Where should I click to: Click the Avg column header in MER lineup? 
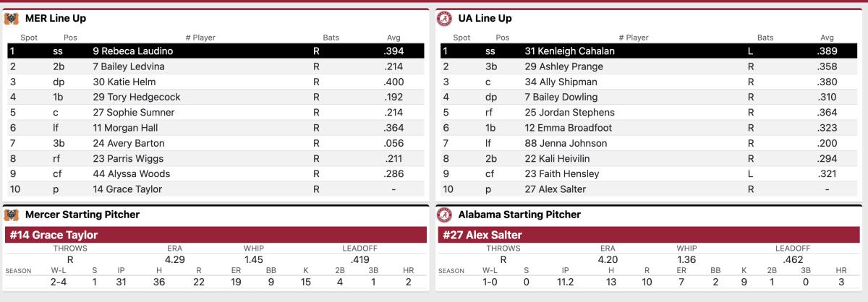393,38
